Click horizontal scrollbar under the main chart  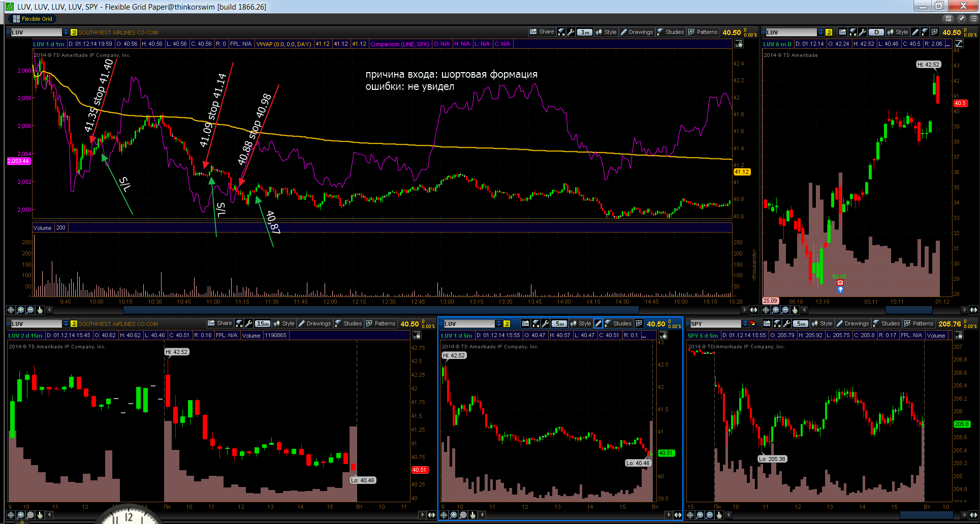point(381,310)
